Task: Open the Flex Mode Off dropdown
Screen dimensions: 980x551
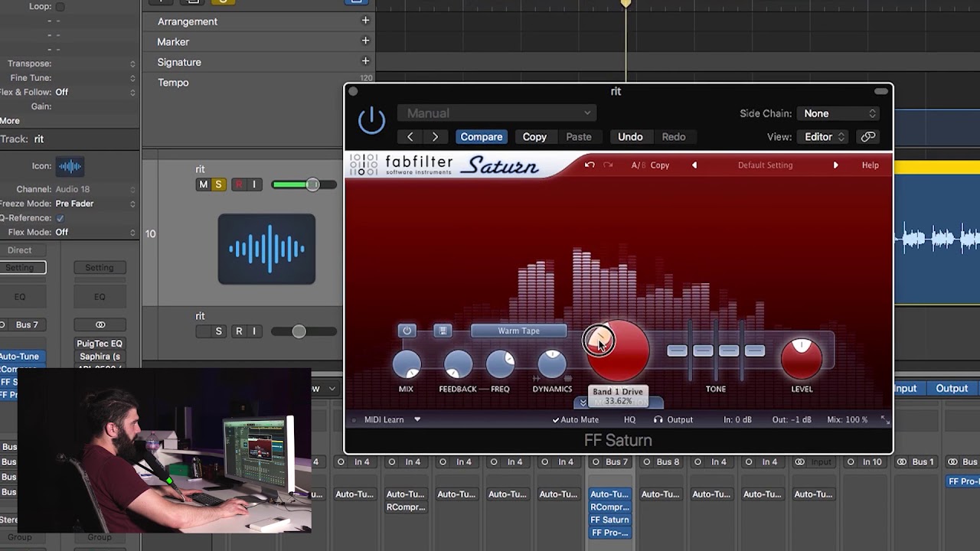Action: click(x=95, y=232)
